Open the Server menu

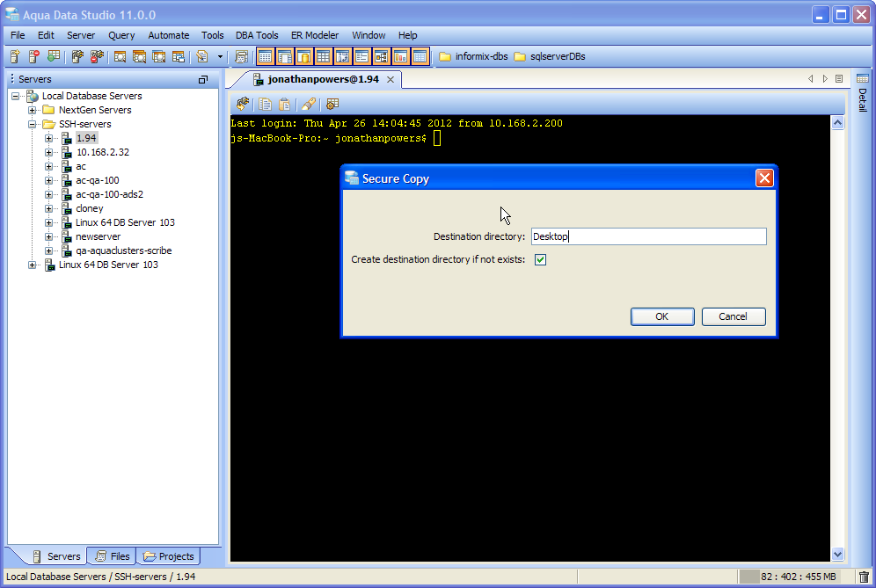pos(81,35)
